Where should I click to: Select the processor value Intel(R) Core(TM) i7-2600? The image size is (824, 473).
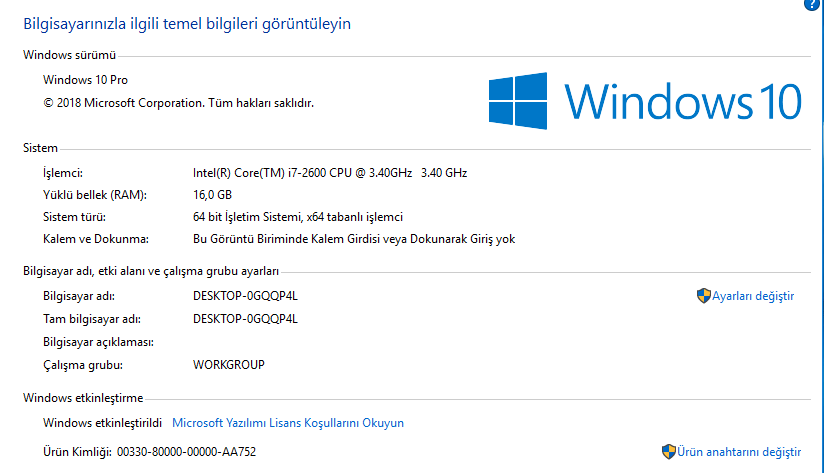pos(330,173)
